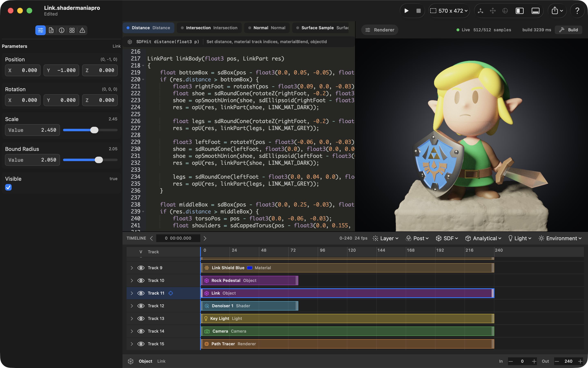This screenshot has width=588, height=368.
Task: Hide Track 12 with eye icon
Action: [x=141, y=306]
